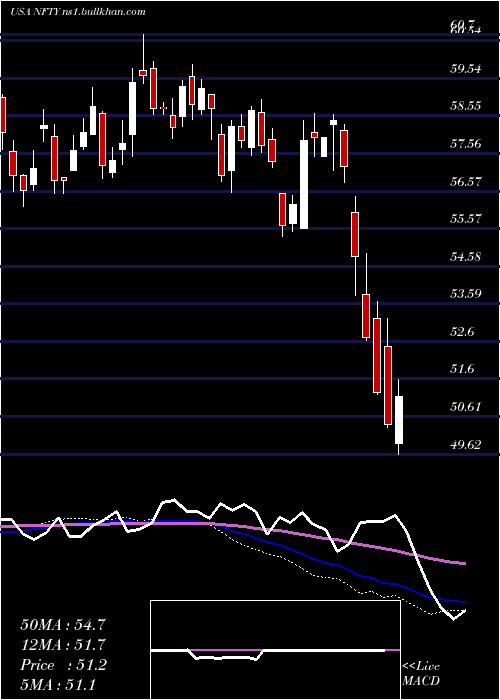The width and height of the screenshot is (500, 700).
Task: Click the '12MA : 51.7' value
Action: 63,645
